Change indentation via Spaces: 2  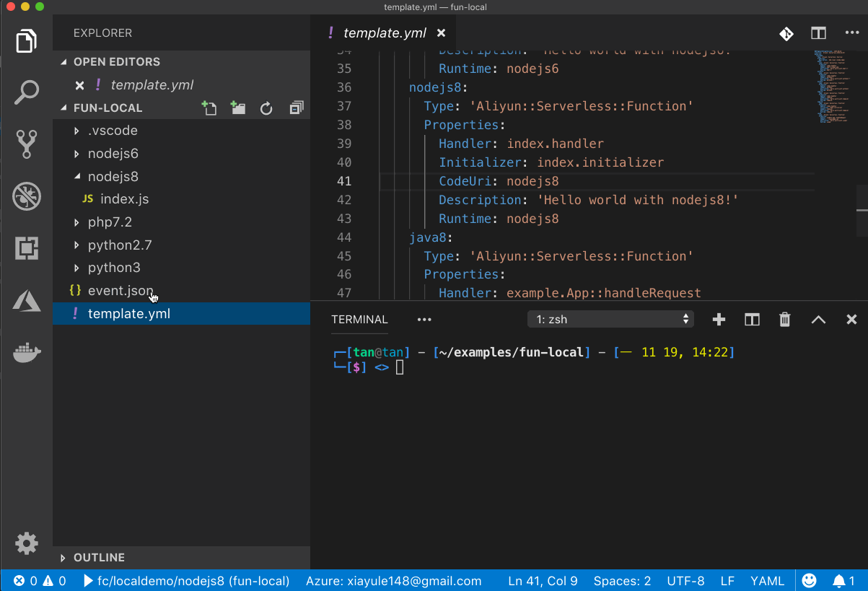click(x=622, y=581)
